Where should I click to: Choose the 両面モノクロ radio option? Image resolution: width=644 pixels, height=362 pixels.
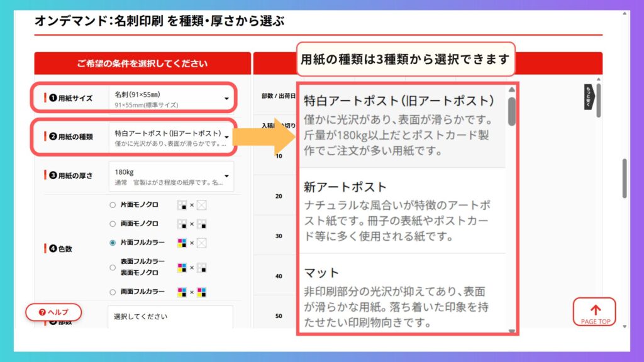[113, 223]
